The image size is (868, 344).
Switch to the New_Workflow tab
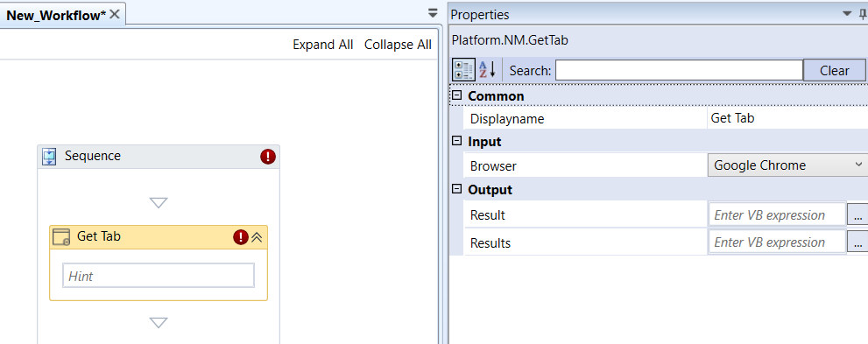pyautogui.click(x=56, y=15)
